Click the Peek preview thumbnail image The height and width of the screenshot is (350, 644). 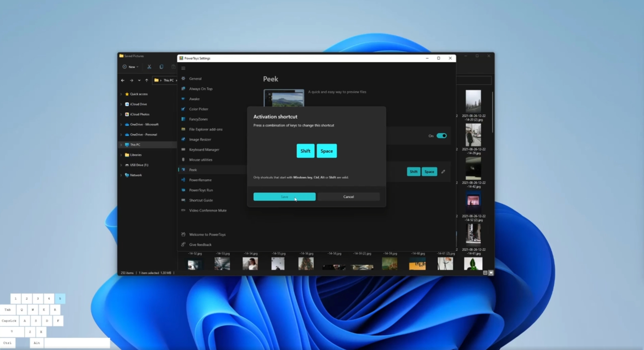coord(284,98)
